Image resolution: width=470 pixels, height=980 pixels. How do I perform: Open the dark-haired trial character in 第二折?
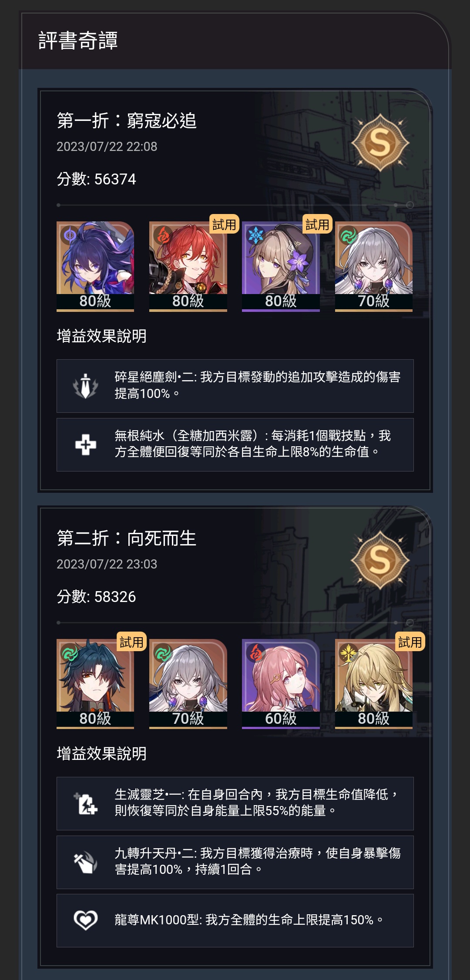pos(95,684)
